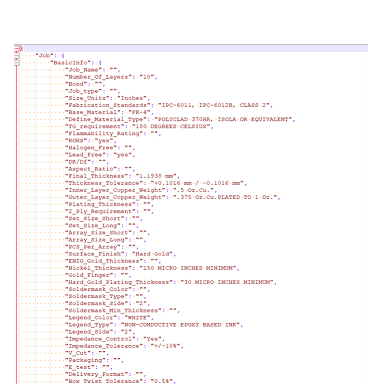368x384 pixels.
Task: Collapse the "Job" object fold marker
Action: pos(17,56)
